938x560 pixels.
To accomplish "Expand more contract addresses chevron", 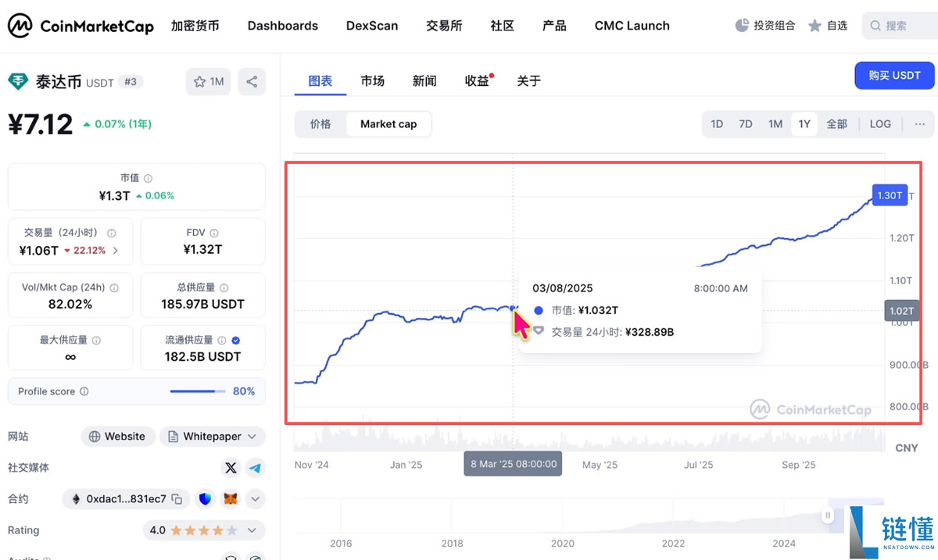I will (x=255, y=498).
